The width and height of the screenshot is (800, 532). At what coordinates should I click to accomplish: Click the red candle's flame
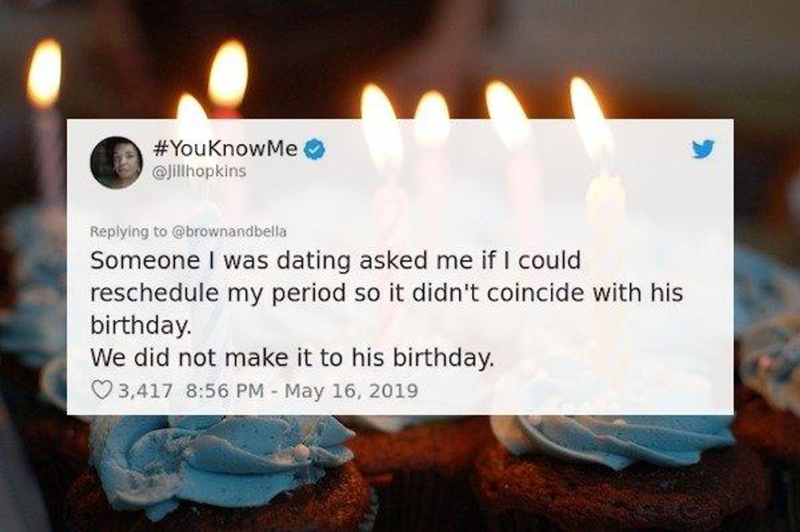coord(228,73)
